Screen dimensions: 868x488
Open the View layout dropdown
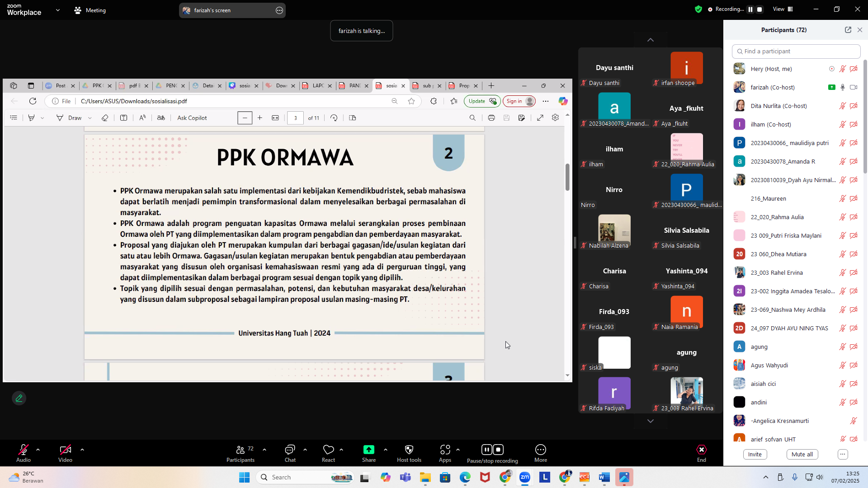point(783,9)
